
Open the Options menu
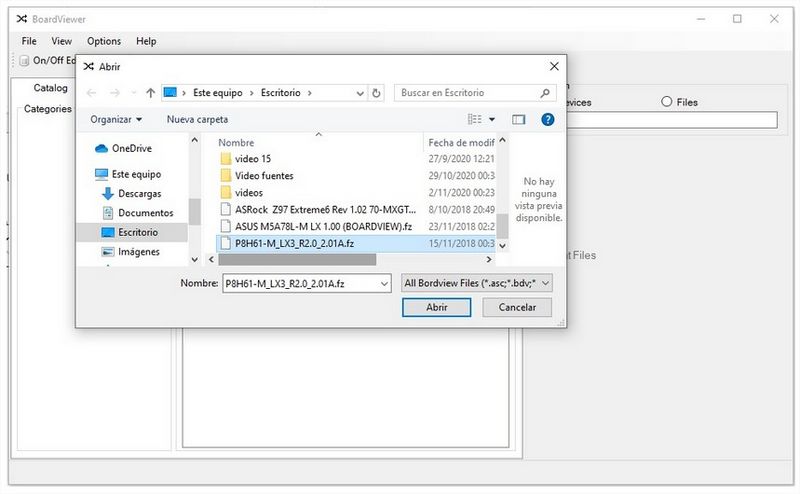[104, 41]
